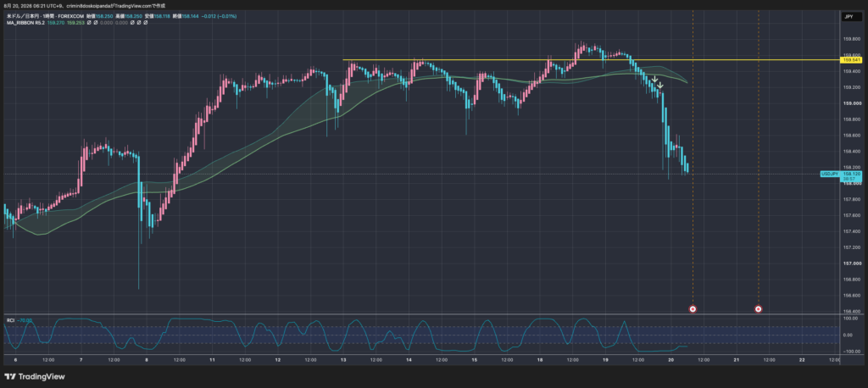Click the 157.800 price axis label

(851, 199)
